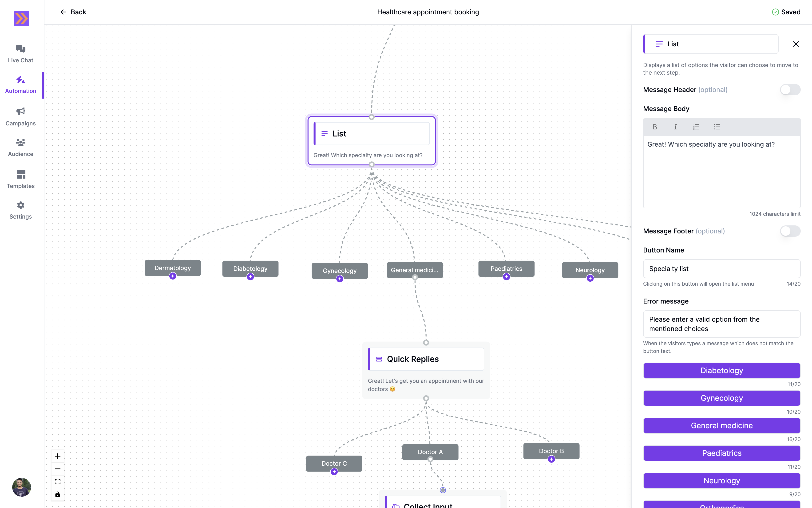Zoom into the canvas with plus control
This screenshot has width=812, height=508.
[57, 456]
